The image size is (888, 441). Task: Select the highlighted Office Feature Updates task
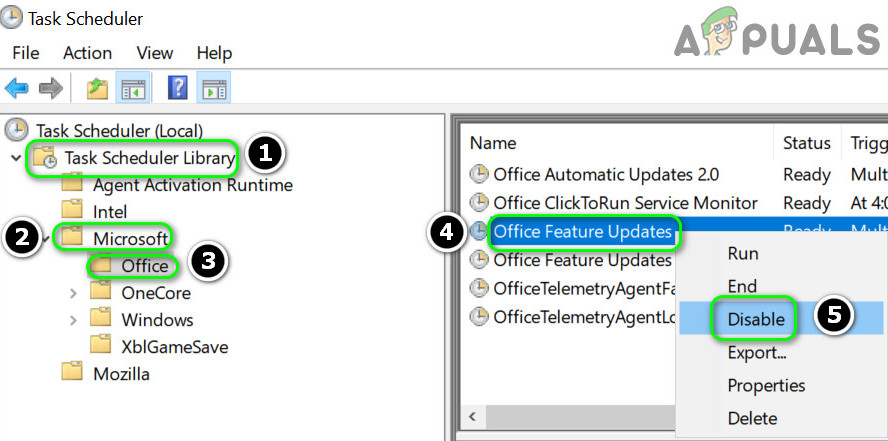pyautogui.click(x=583, y=231)
